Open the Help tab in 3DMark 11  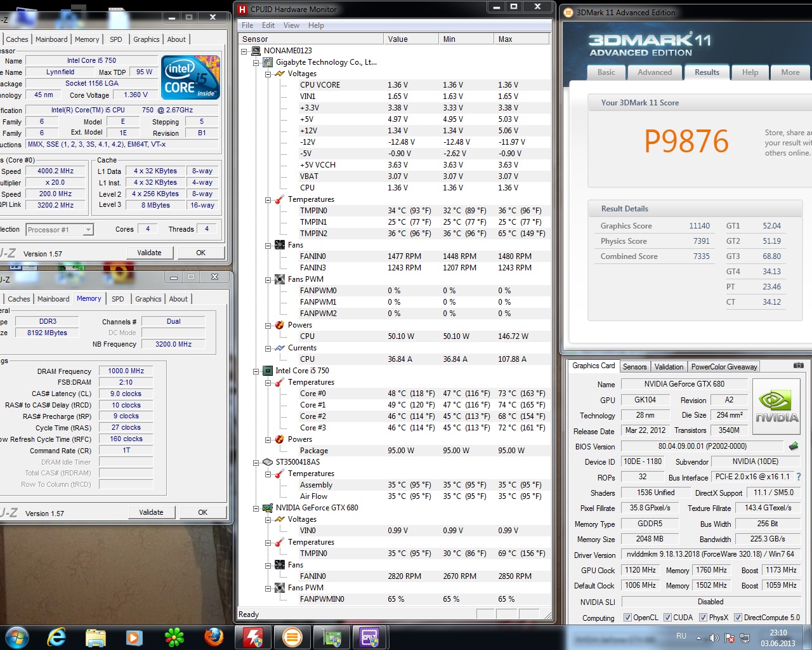click(x=750, y=72)
